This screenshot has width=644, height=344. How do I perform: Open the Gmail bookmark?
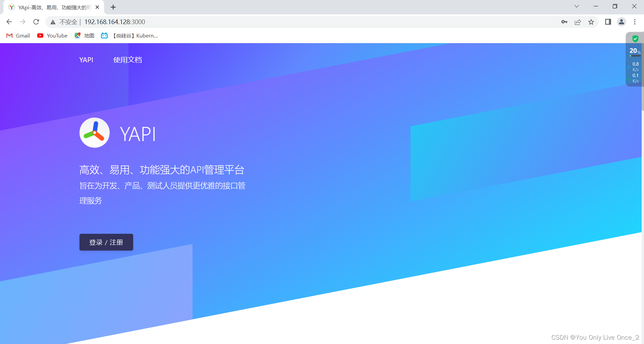(18, 36)
